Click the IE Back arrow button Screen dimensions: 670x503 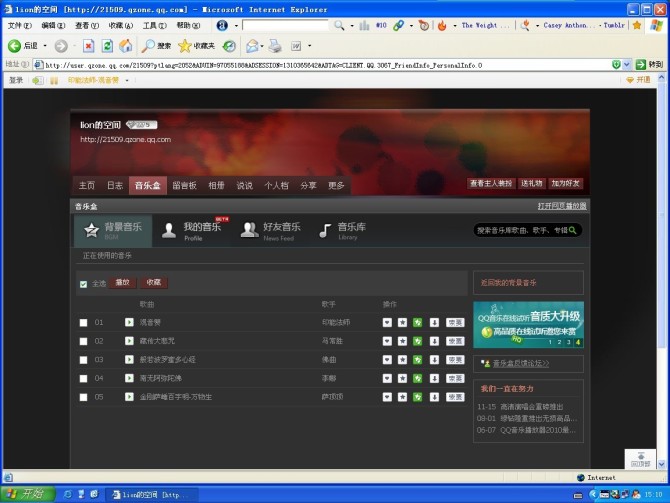click(15, 46)
